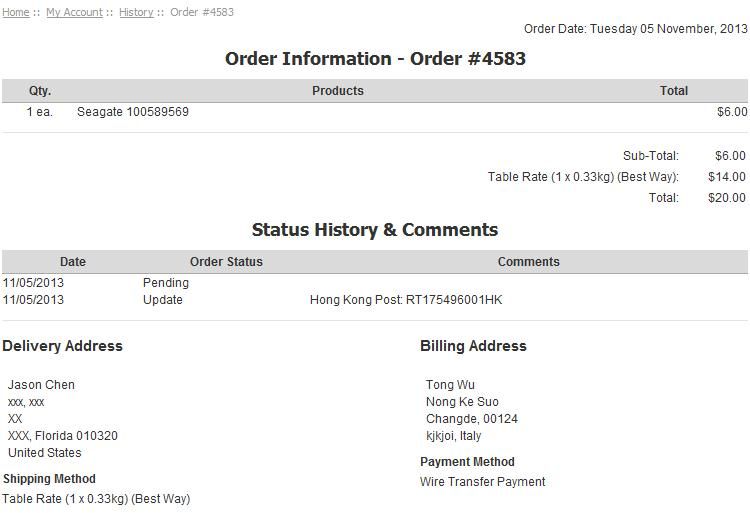The height and width of the screenshot is (513, 750).
Task: Open the My Account breadcrumb link
Action: tap(74, 12)
